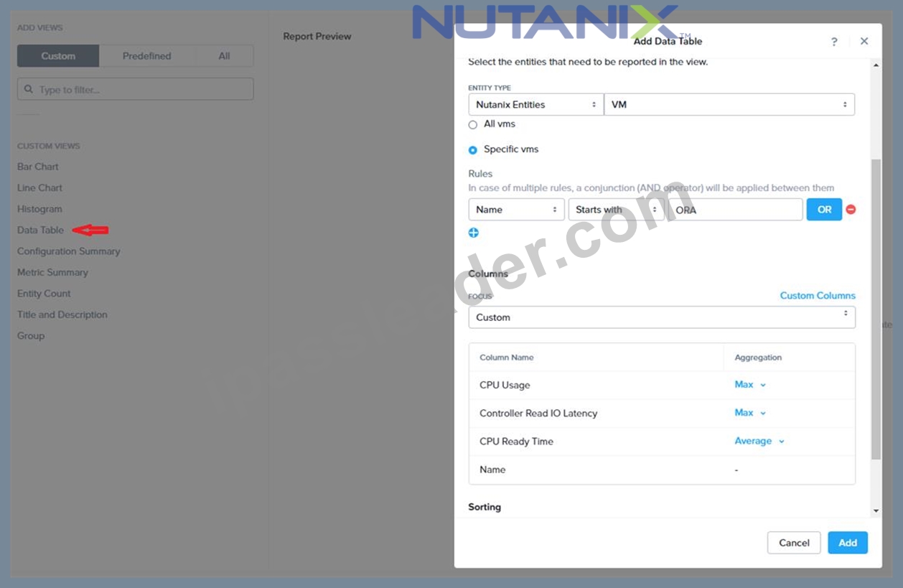Remove the rule with red minus icon
The image size is (903, 588).
point(851,210)
